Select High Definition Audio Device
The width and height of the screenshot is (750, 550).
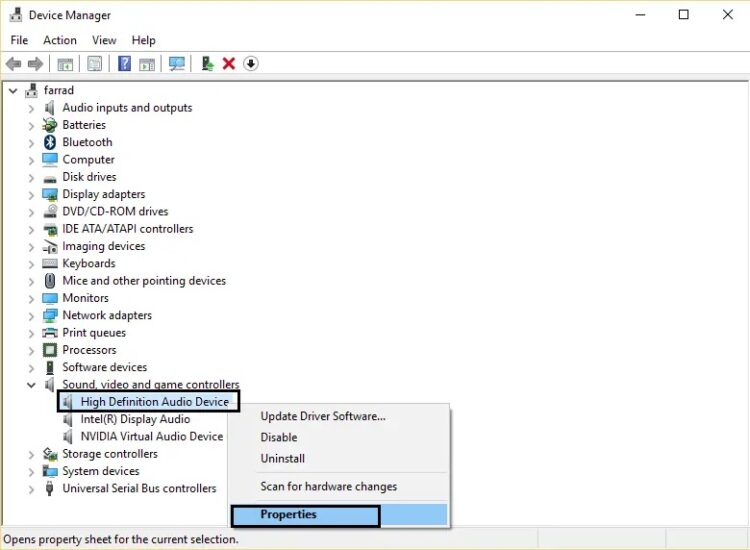tap(154, 402)
